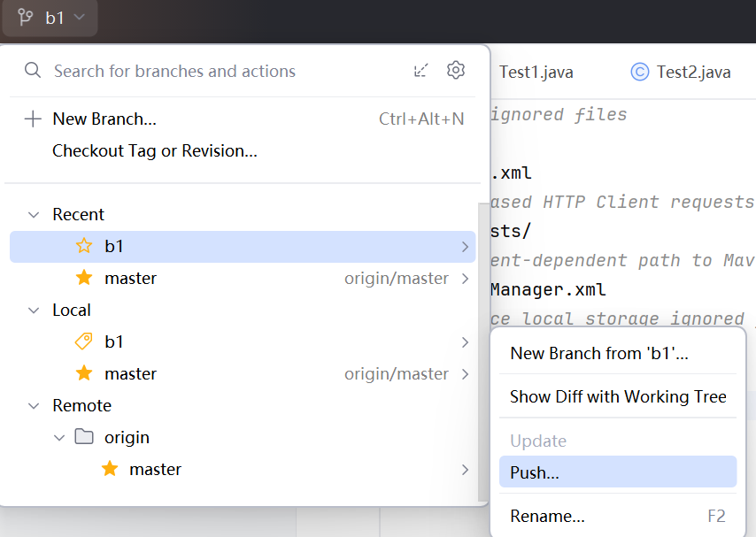Click the branches popup vertical scrollbar
Viewport: 756px width, 537px height.
point(482,352)
